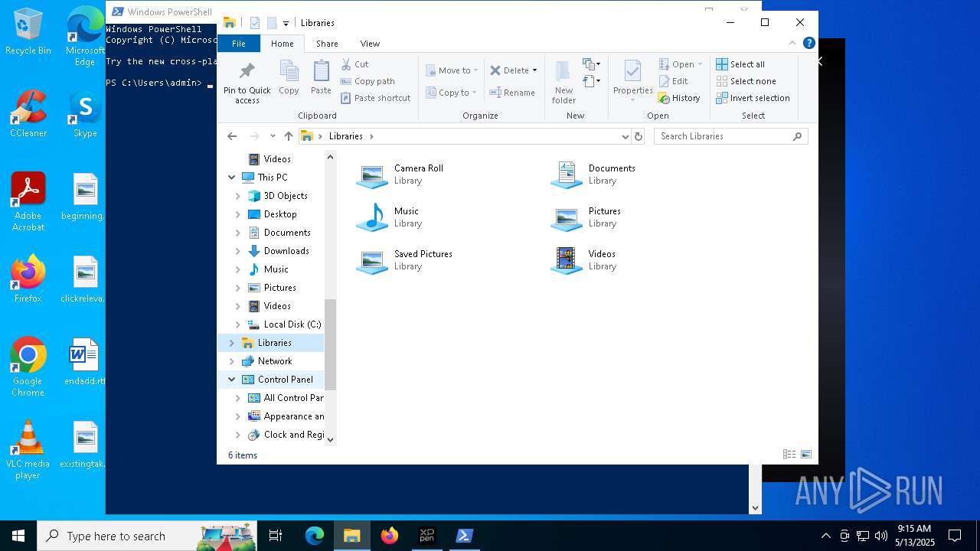Open the Copy to dropdown
Image resolution: width=980 pixels, height=551 pixels.
pos(451,93)
